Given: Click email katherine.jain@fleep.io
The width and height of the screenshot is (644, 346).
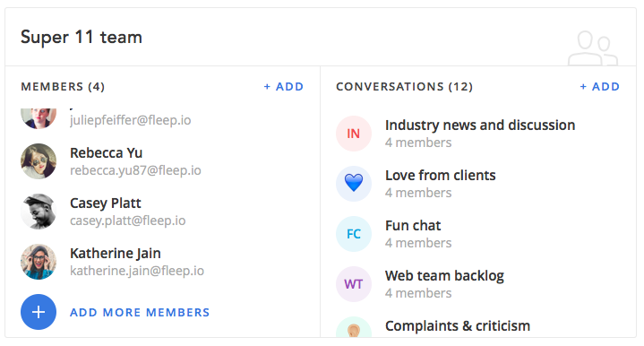Looking at the screenshot, I should (x=137, y=271).
